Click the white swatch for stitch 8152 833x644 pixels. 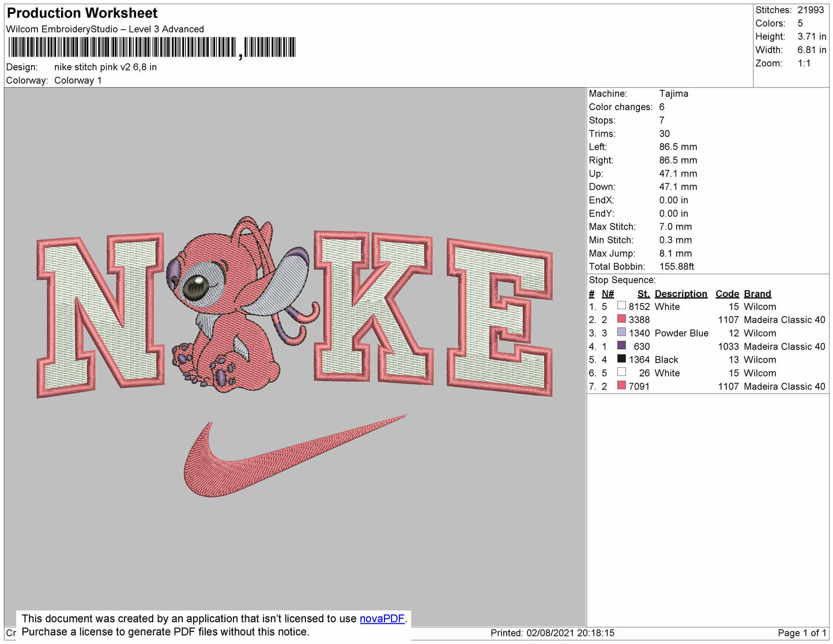click(x=621, y=306)
